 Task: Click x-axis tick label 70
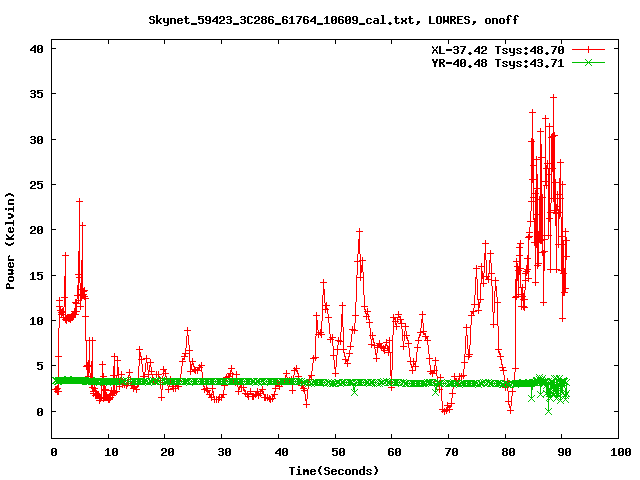pos(451,452)
